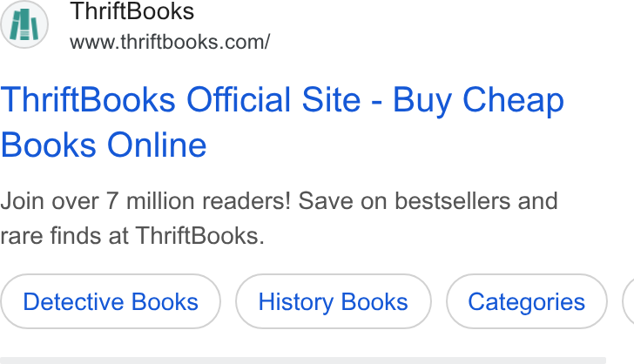This screenshot has width=634, height=364.
Task: Click the rounded border of the Categories chip
Action: click(526, 274)
